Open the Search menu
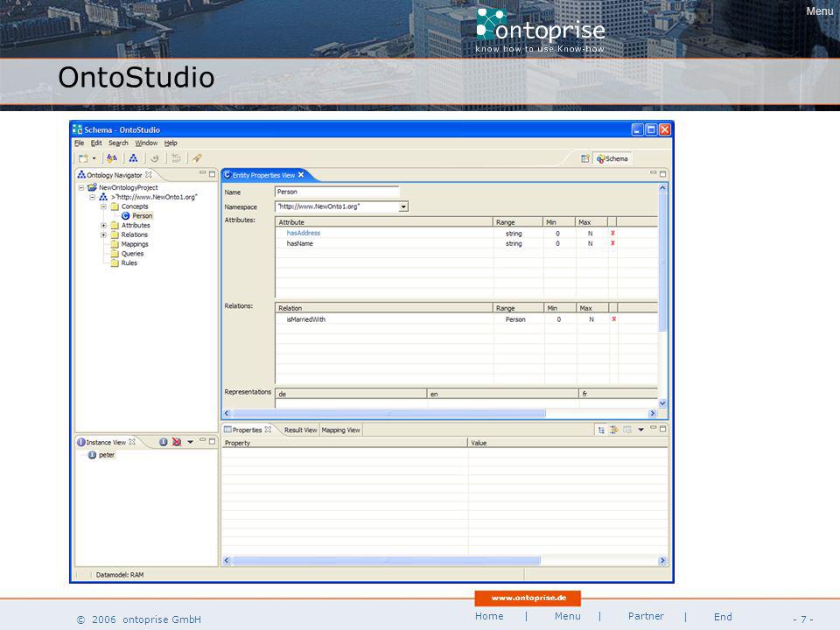840x630 pixels. (x=118, y=143)
